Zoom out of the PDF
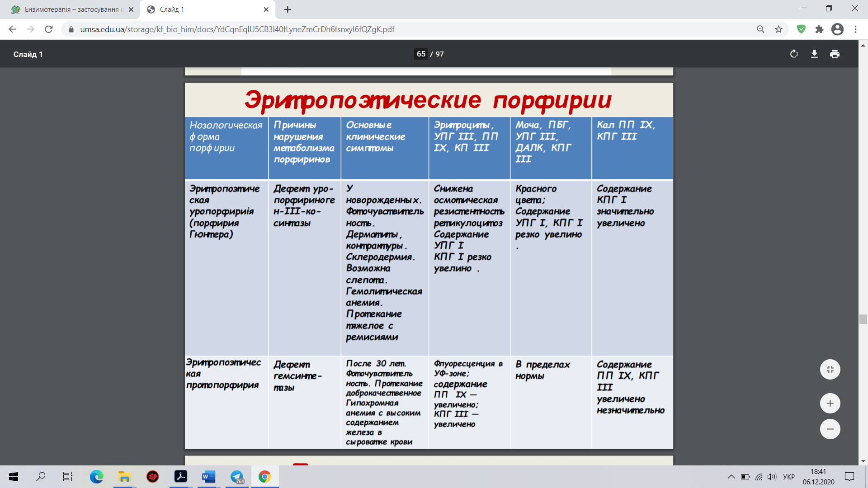Screen dimensions: 868x488 [830, 429]
